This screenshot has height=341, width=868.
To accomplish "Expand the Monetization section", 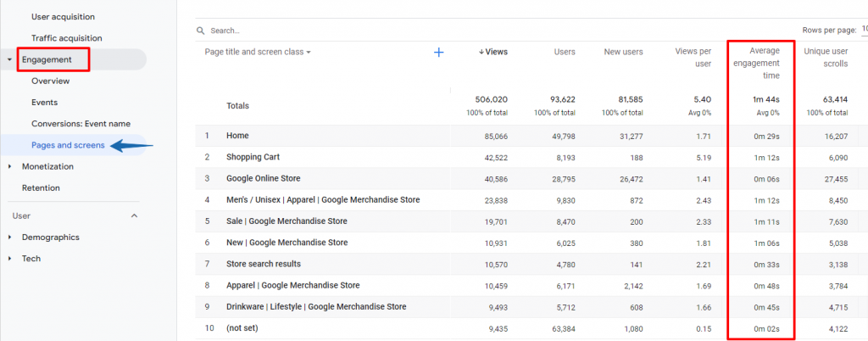I will coord(9,166).
